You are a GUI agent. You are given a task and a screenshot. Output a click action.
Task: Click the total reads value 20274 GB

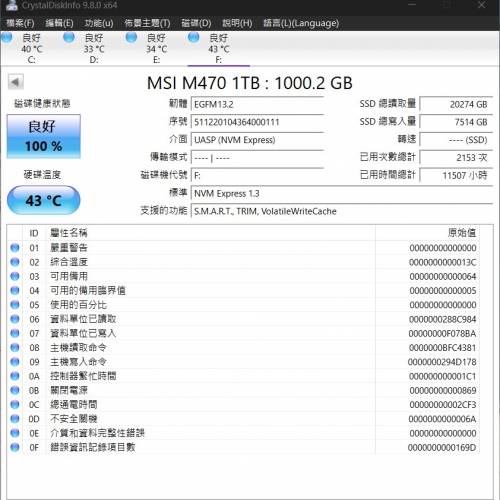[x=456, y=104]
